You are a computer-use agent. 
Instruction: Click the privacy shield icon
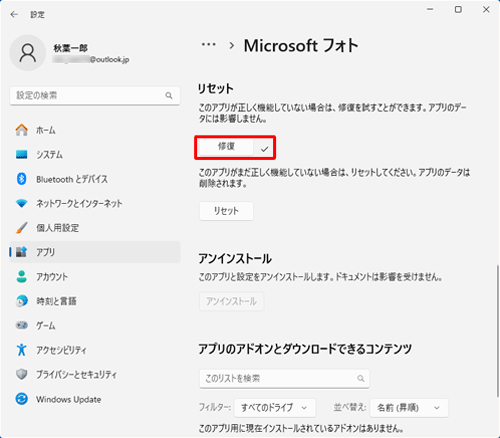[x=22, y=374]
